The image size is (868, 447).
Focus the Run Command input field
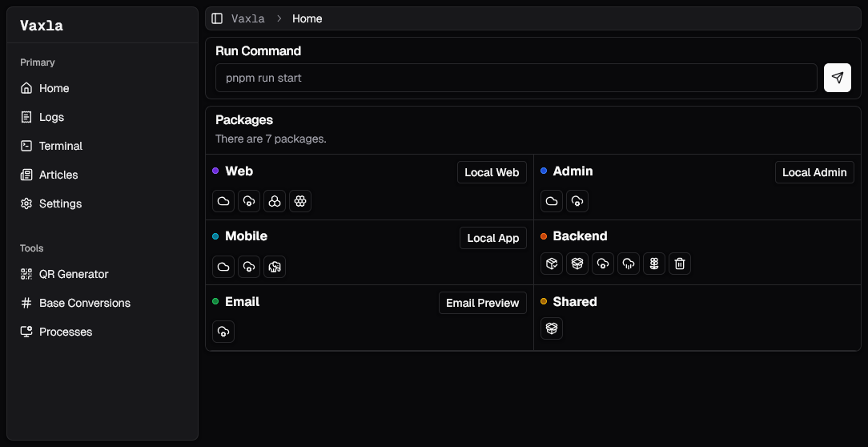pos(516,78)
